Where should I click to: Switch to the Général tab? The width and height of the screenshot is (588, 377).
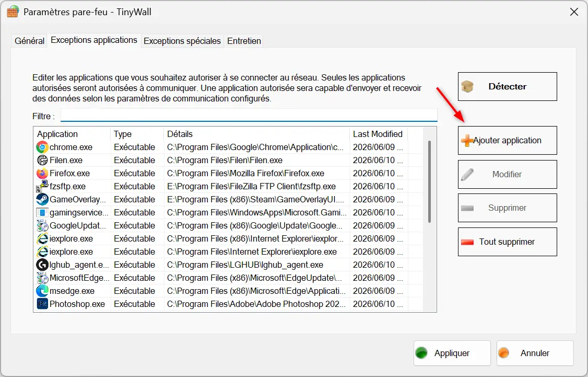pyautogui.click(x=29, y=41)
